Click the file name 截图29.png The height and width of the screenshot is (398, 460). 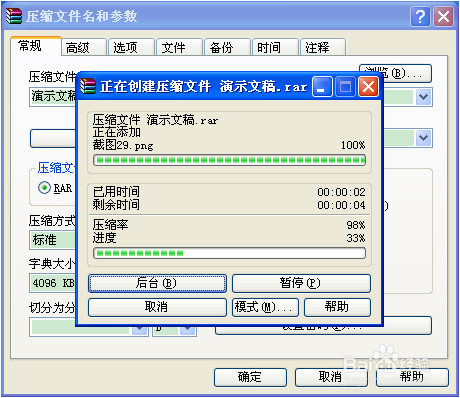tap(123, 145)
